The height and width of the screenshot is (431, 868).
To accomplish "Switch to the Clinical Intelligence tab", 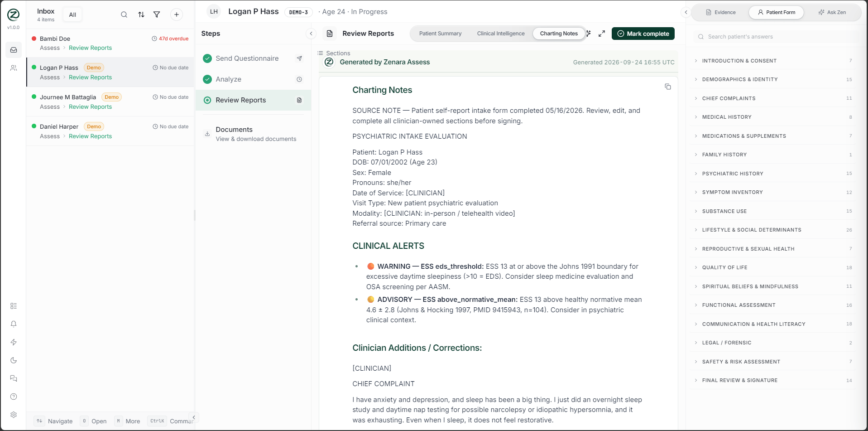I will click(x=501, y=34).
